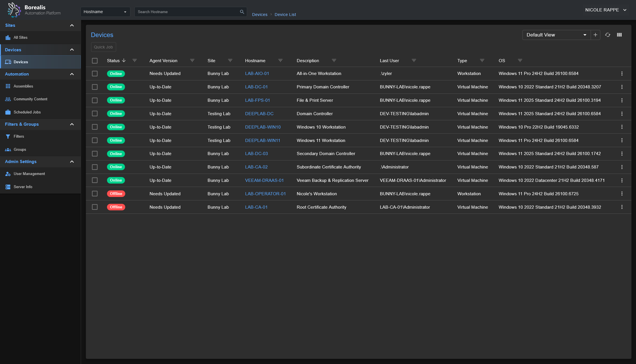636x364 pixels.
Task: Check the box for LAB-DC-01 row
Action: [x=95, y=87]
